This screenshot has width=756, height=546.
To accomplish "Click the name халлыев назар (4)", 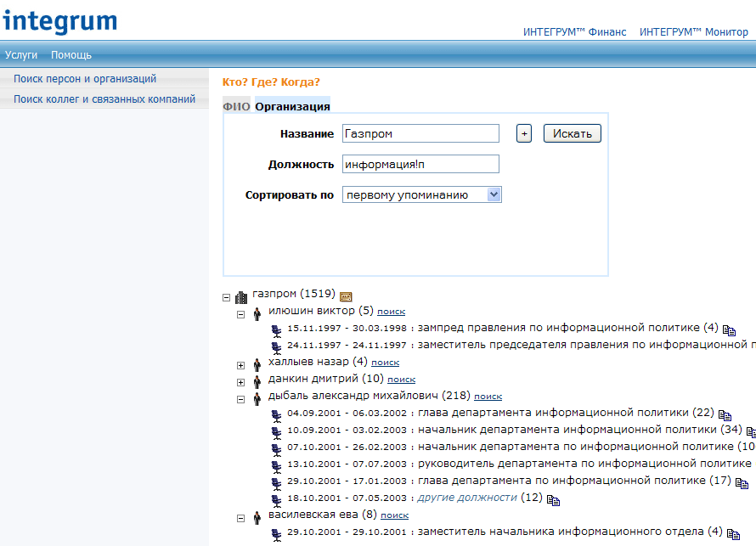I will coord(318,362).
